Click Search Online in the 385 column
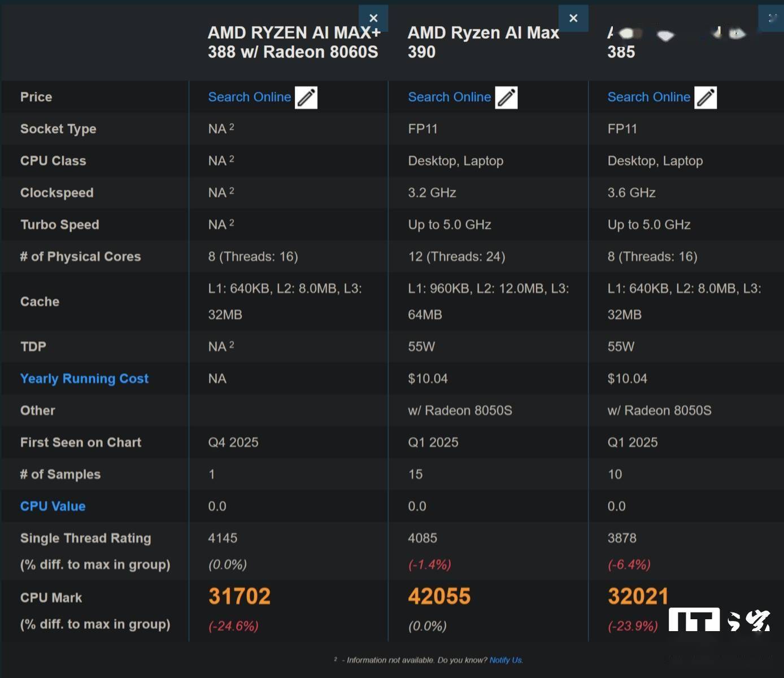 point(648,97)
